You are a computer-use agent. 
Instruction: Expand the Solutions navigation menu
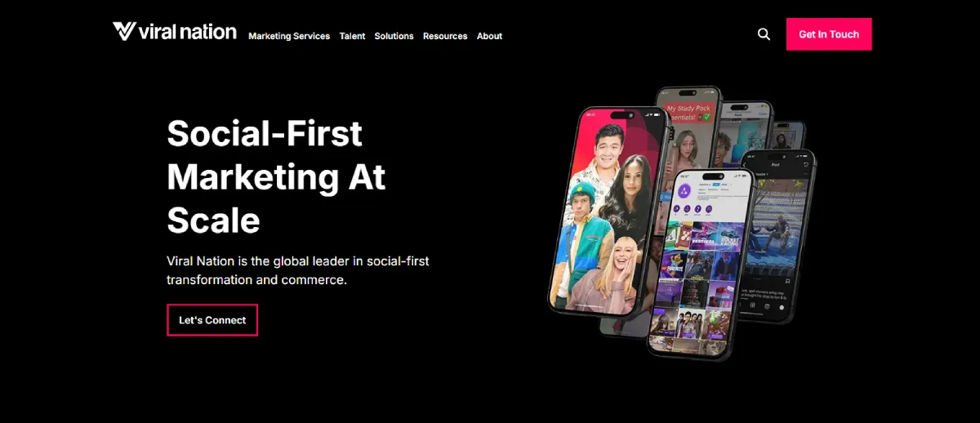[x=394, y=36]
